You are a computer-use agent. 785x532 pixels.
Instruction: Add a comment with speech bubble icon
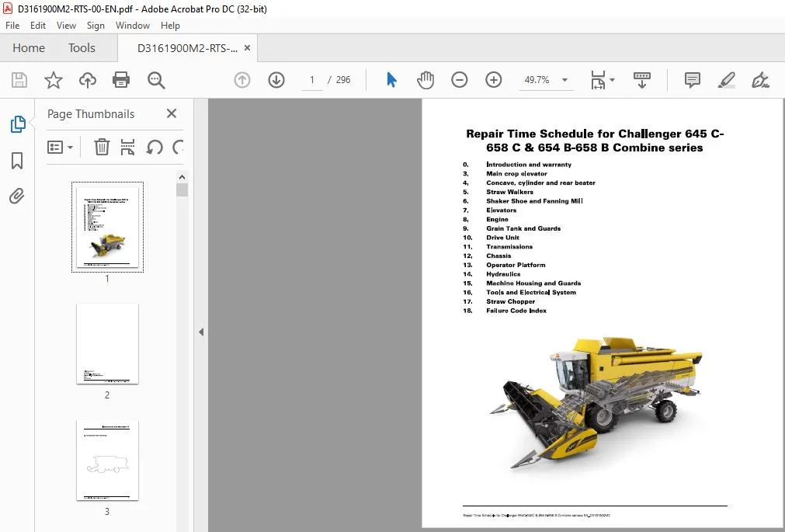coord(693,80)
